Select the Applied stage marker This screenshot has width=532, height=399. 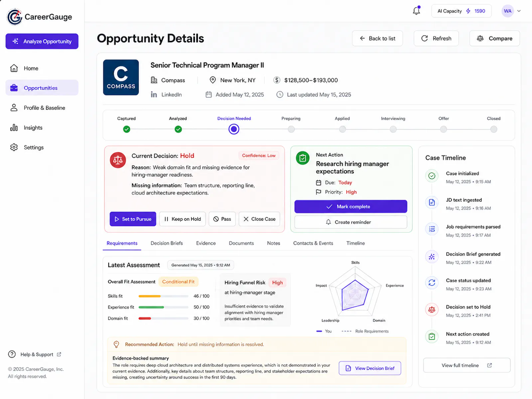coord(342,129)
